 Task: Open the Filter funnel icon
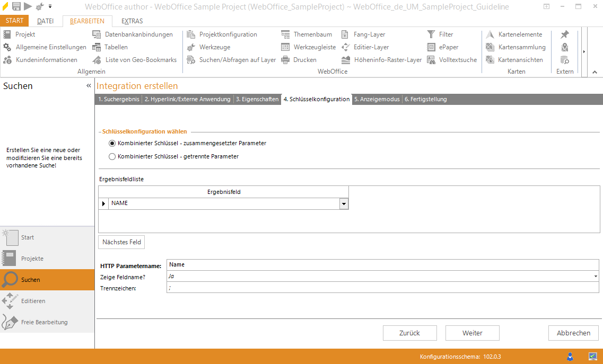coord(431,34)
